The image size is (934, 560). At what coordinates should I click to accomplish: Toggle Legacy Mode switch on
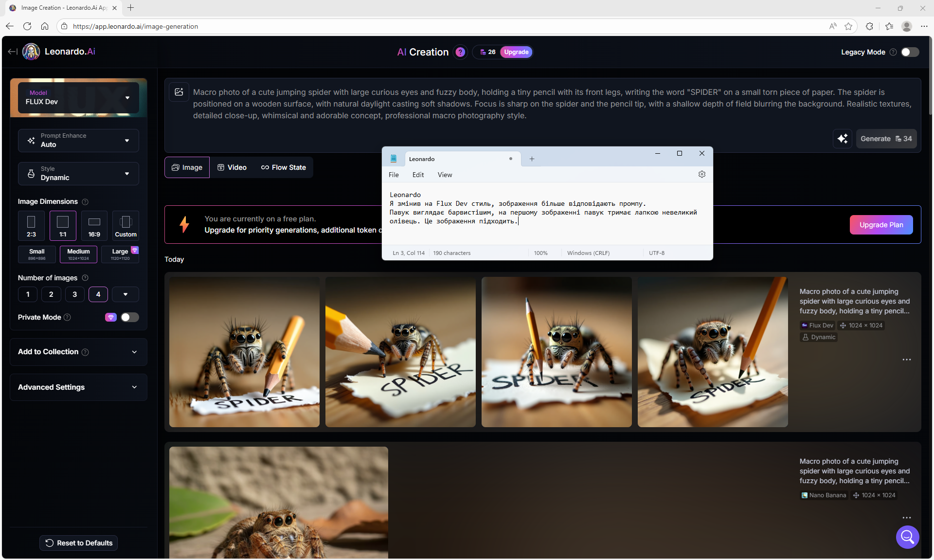click(x=910, y=52)
